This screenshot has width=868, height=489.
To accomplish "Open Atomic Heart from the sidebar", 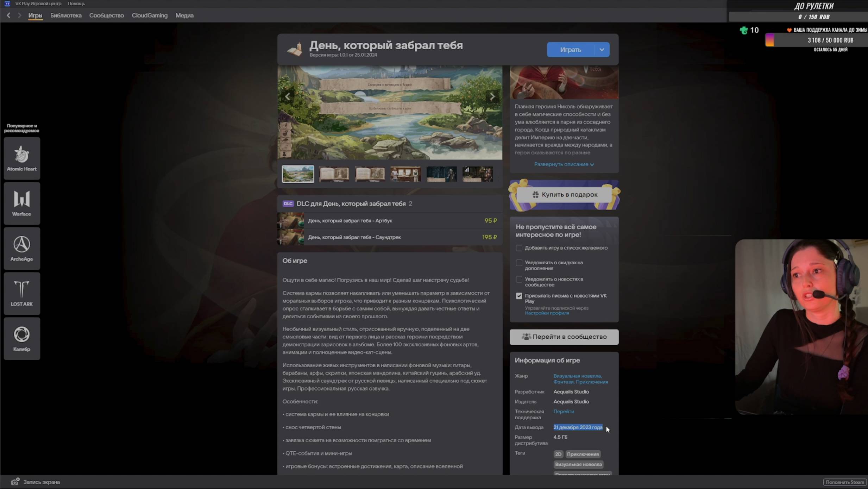I will (x=21, y=158).
